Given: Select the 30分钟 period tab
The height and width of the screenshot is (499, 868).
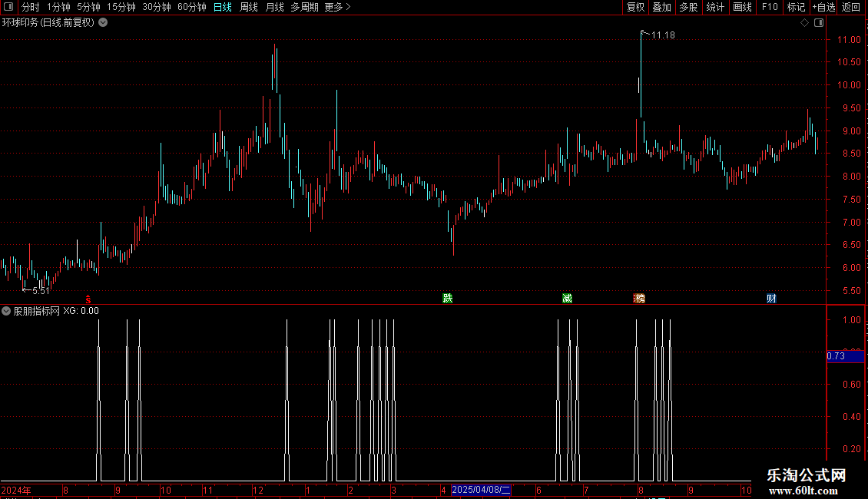Looking at the screenshot, I should [x=157, y=7].
